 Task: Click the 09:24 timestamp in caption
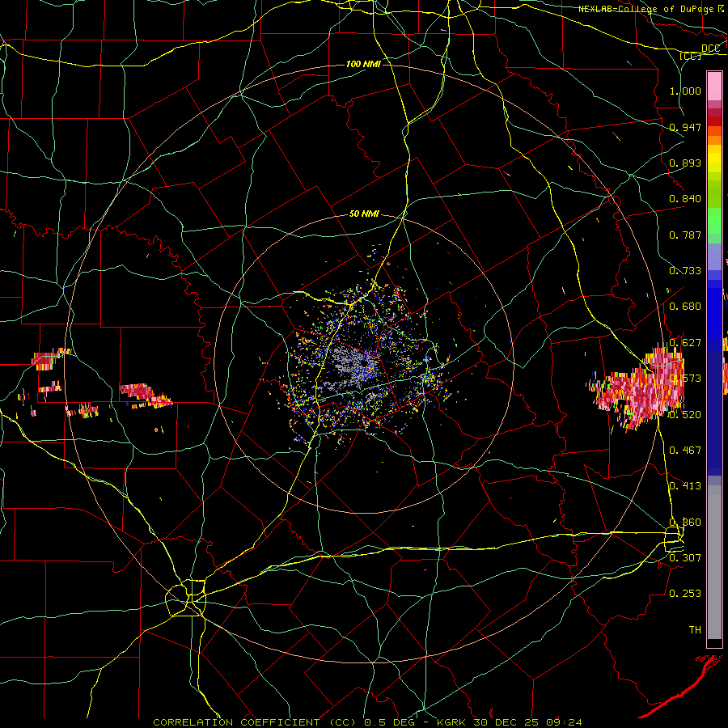pyautogui.click(x=565, y=722)
